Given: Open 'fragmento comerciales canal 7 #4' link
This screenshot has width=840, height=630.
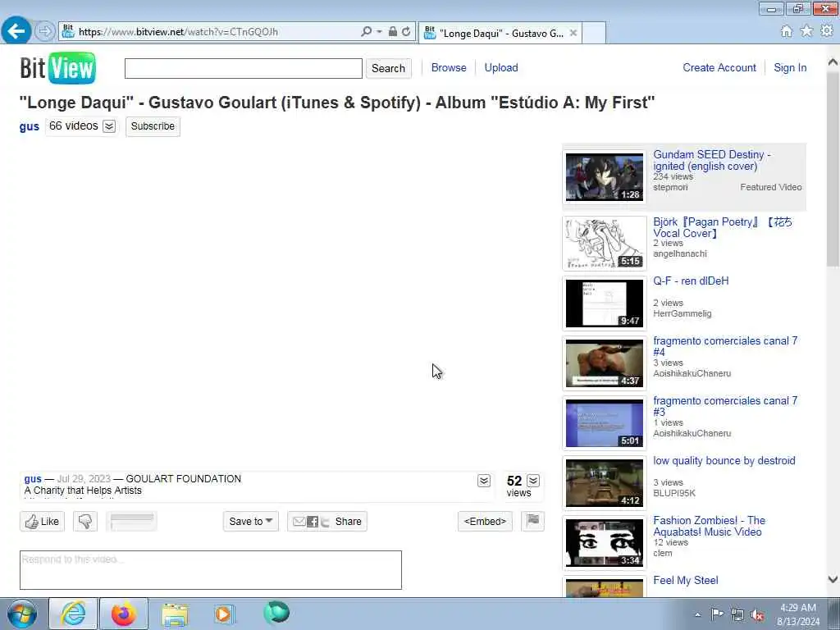Looking at the screenshot, I should tap(725, 346).
